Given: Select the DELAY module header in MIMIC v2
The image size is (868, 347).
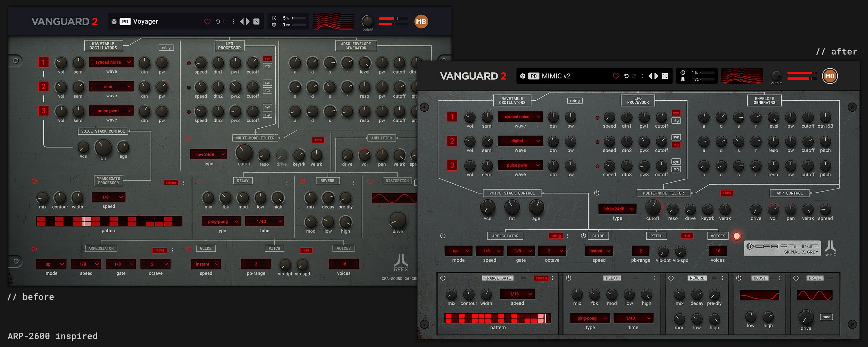Looking at the screenshot, I should pos(612,278).
